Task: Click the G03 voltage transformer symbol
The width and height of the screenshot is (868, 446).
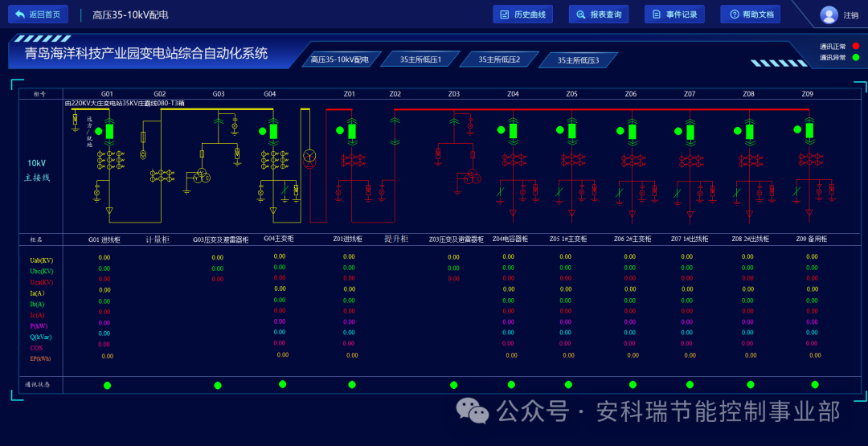Action: (202, 177)
